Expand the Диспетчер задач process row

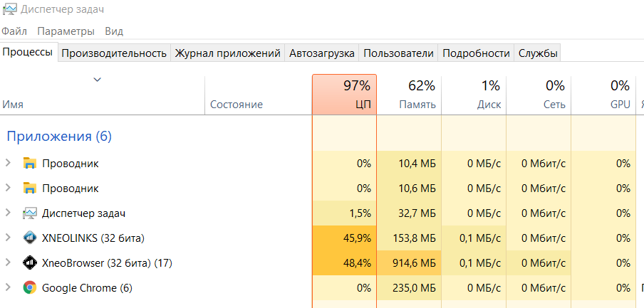click(7, 213)
